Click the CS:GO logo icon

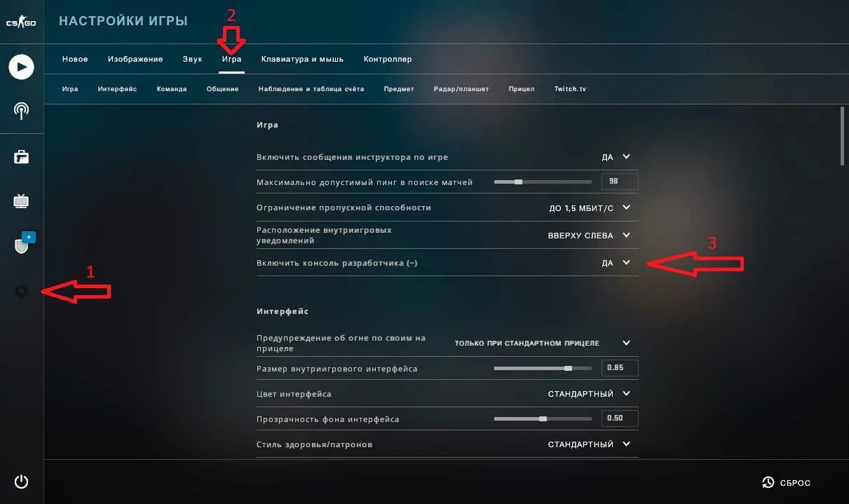pyautogui.click(x=21, y=22)
